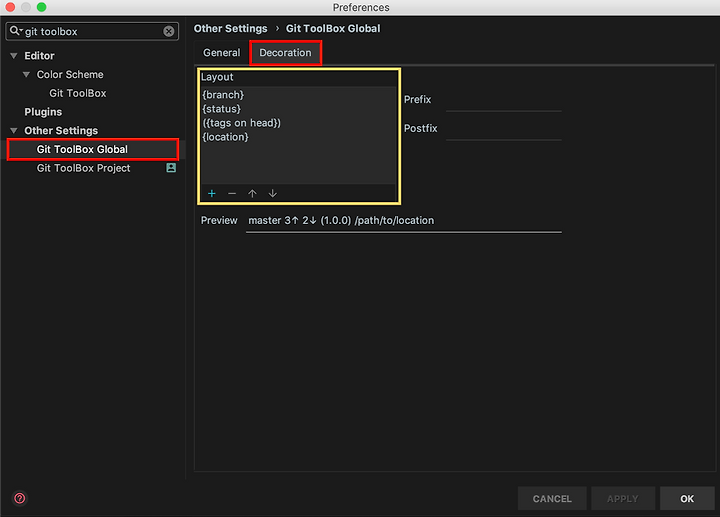This screenshot has height=517, width=720.
Task: Select Other Settings tree item
Action: 61,131
